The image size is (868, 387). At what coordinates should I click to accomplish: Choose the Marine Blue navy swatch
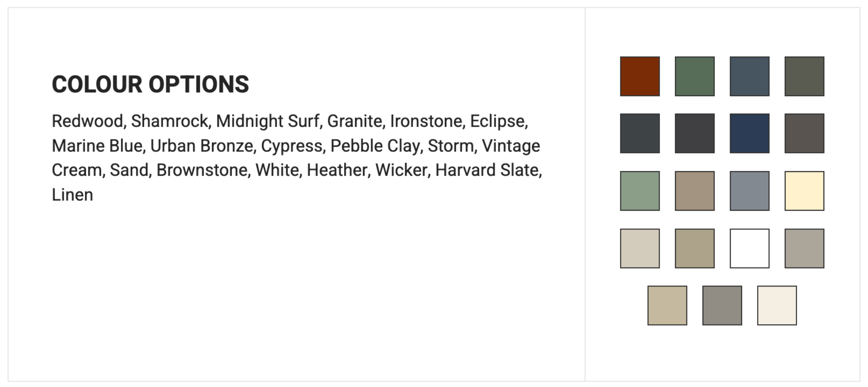pos(750,133)
